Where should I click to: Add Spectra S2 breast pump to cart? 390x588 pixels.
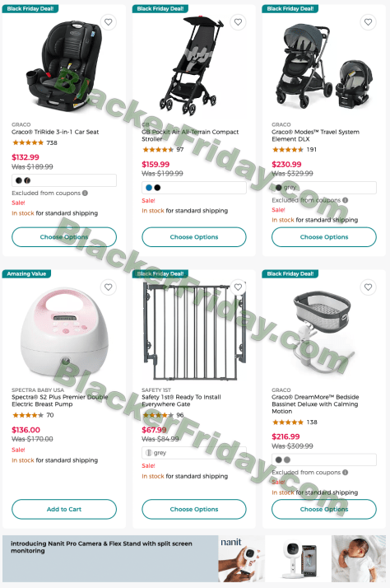pyautogui.click(x=64, y=509)
